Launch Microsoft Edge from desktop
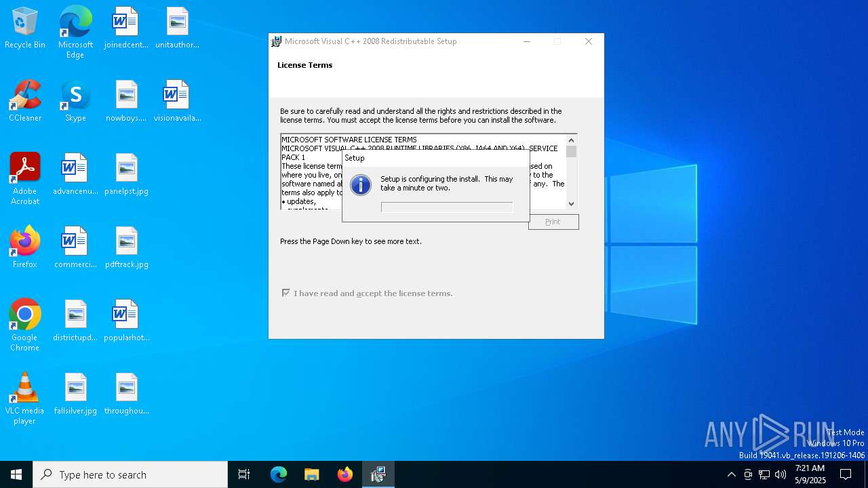Viewport: 868px width, 488px height. (x=75, y=32)
